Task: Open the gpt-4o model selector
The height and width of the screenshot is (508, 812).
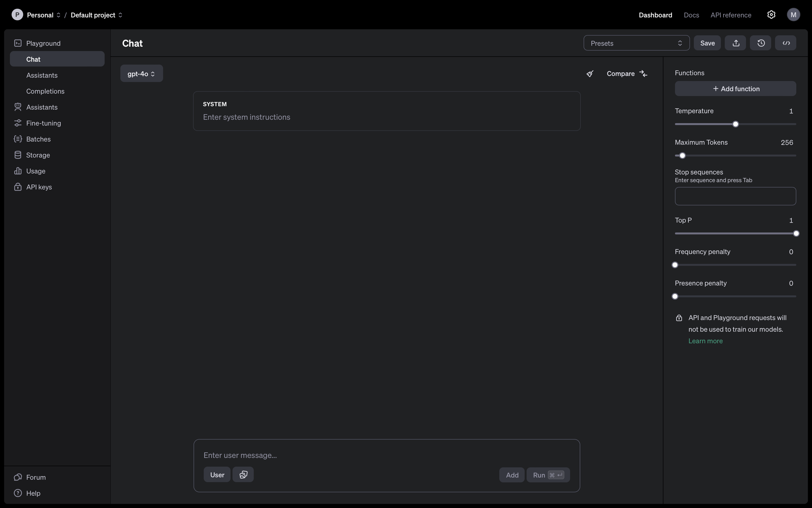Action: [142, 74]
